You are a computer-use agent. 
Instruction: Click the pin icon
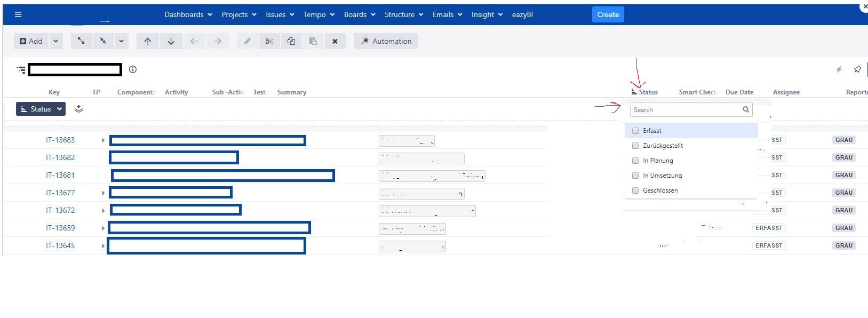tap(857, 69)
